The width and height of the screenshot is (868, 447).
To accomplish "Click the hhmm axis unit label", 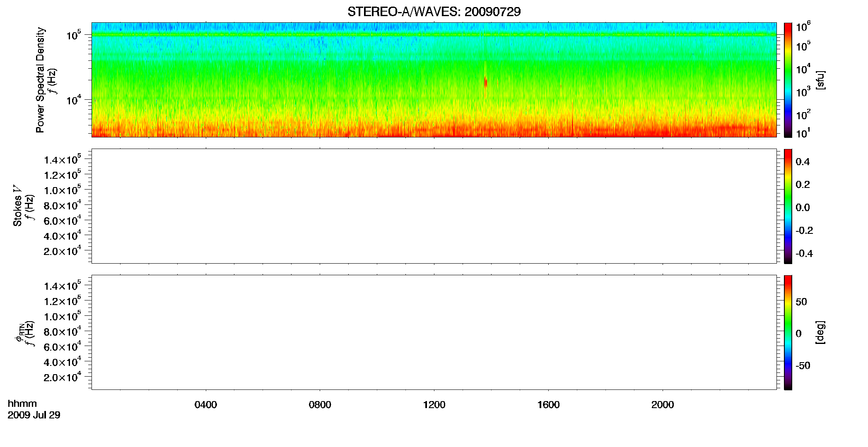I will [x=22, y=404].
